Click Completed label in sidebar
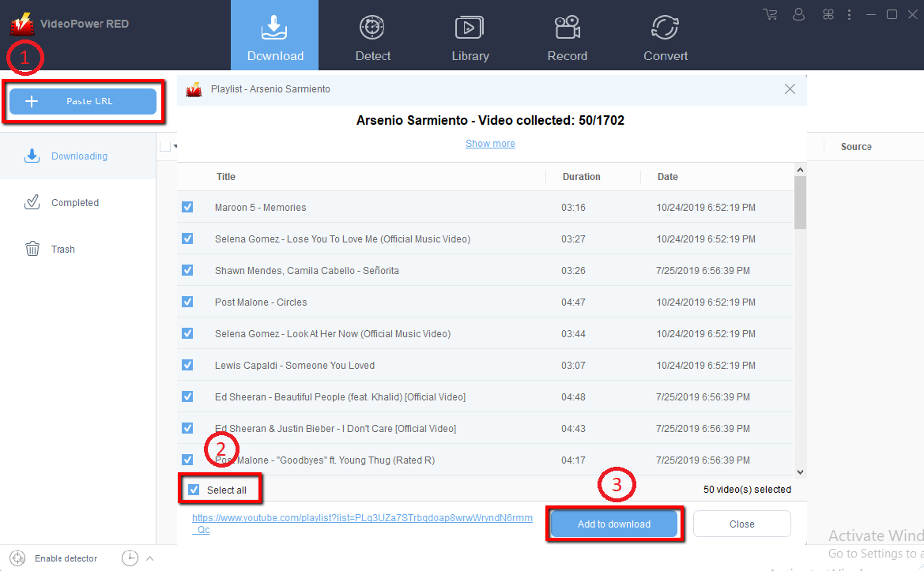924x571 pixels. coord(75,202)
